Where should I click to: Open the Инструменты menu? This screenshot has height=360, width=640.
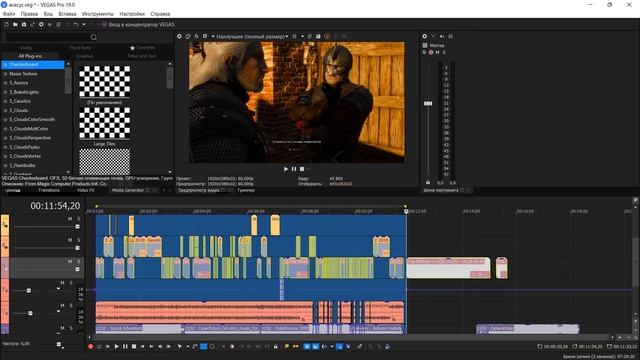click(98, 14)
